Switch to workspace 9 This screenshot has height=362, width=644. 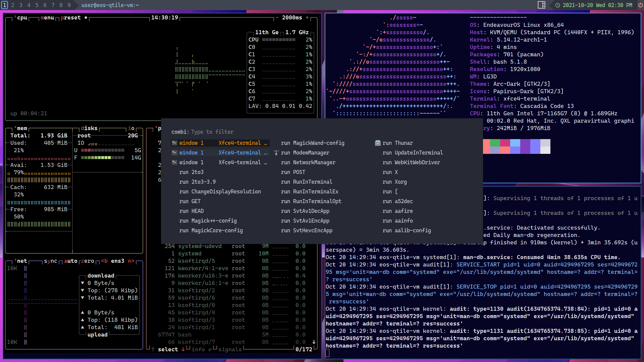coord(69,5)
